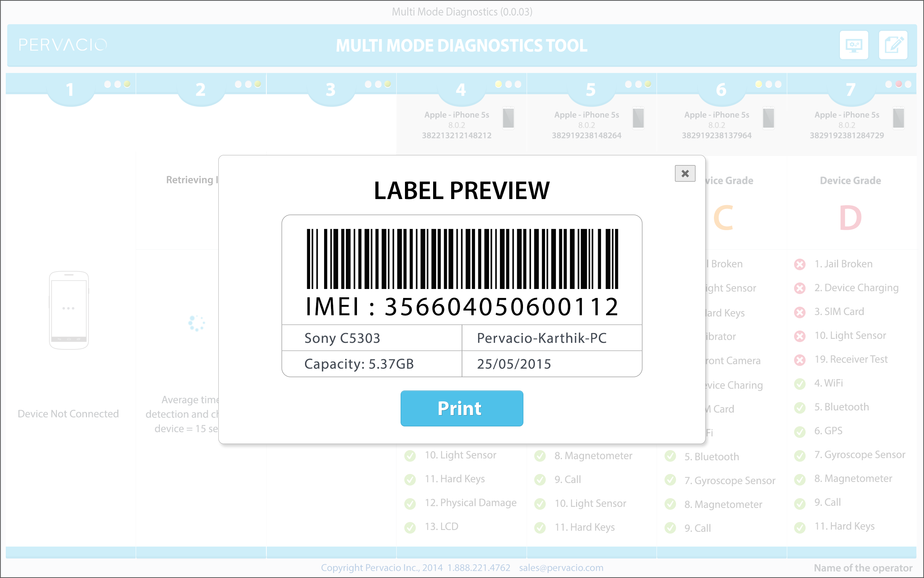The width and height of the screenshot is (924, 578).
Task: Click slot 6's pass icon for 8. Magnetometer
Action: (670, 504)
